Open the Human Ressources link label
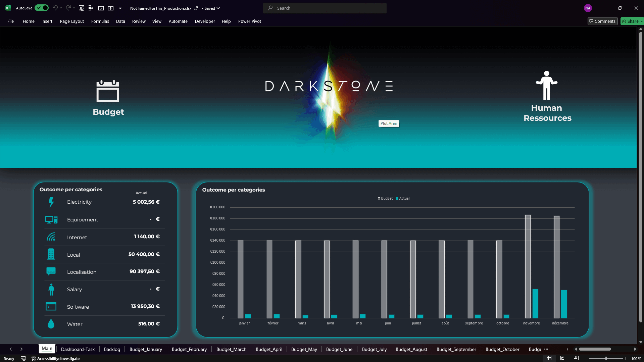The image size is (644, 362). click(547, 113)
